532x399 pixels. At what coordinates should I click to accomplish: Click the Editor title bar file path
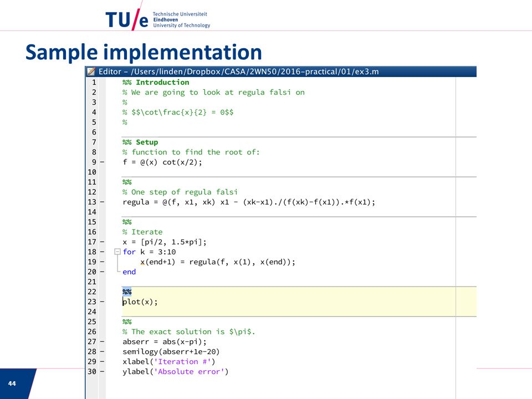[x=255, y=71]
